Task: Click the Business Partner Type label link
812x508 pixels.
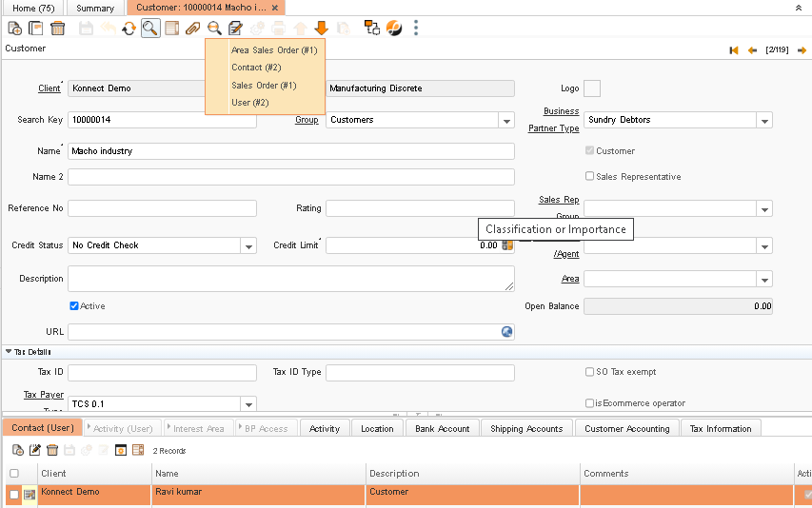Action: pos(554,120)
